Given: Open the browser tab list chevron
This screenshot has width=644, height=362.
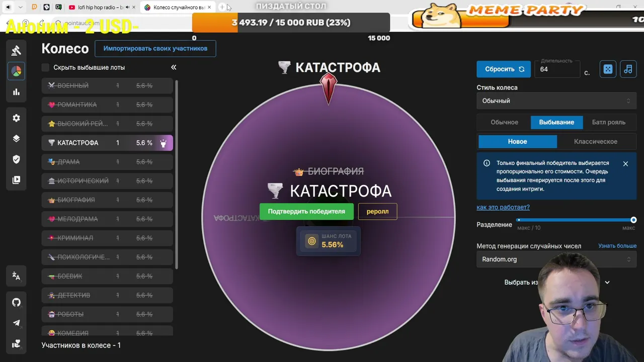Looking at the screenshot, I should (x=20, y=8).
